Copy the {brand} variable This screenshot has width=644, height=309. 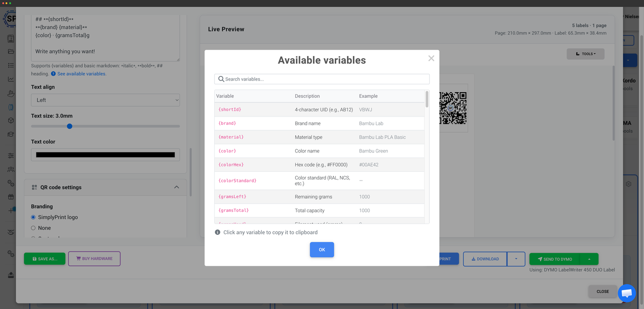pyautogui.click(x=227, y=123)
